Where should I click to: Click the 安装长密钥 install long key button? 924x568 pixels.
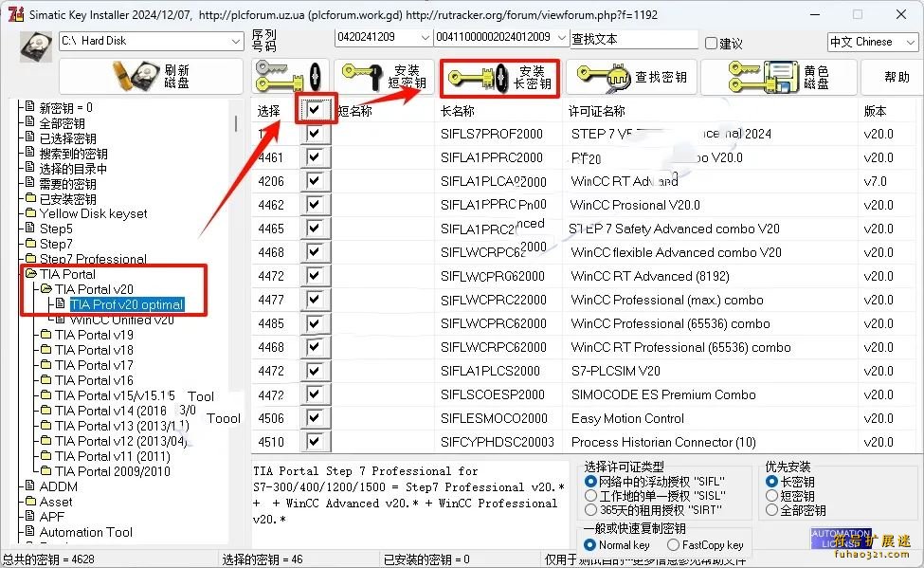tap(499, 78)
